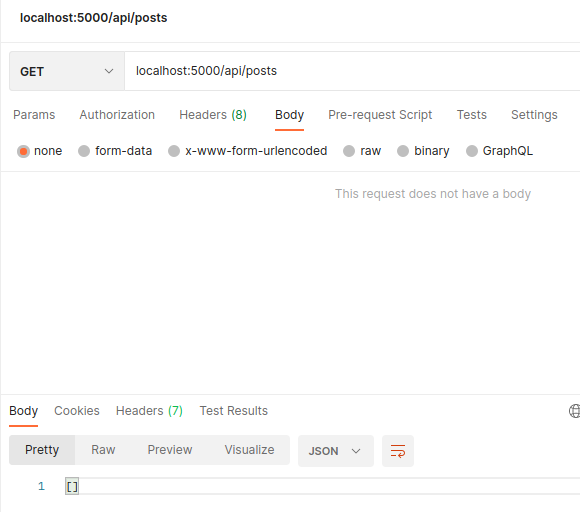Select the raw body radio button
The image size is (580, 512).
[x=349, y=151]
